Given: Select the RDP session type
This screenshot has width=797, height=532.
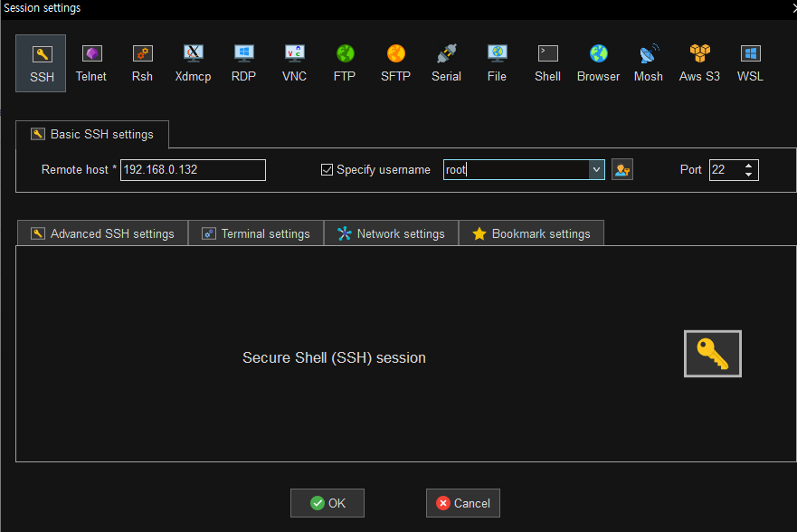Looking at the screenshot, I should pyautogui.click(x=243, y=63).
